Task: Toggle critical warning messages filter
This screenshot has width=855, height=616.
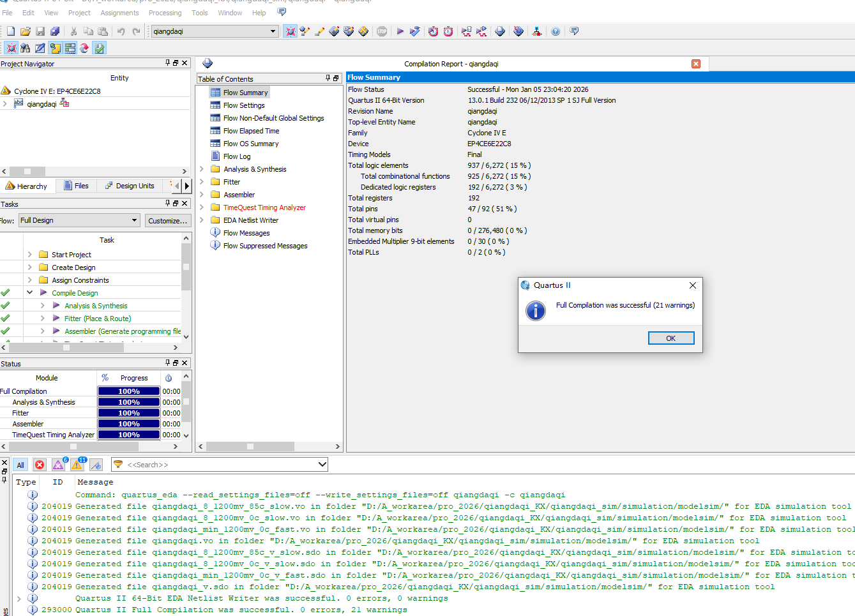Action: pos(59,465)
